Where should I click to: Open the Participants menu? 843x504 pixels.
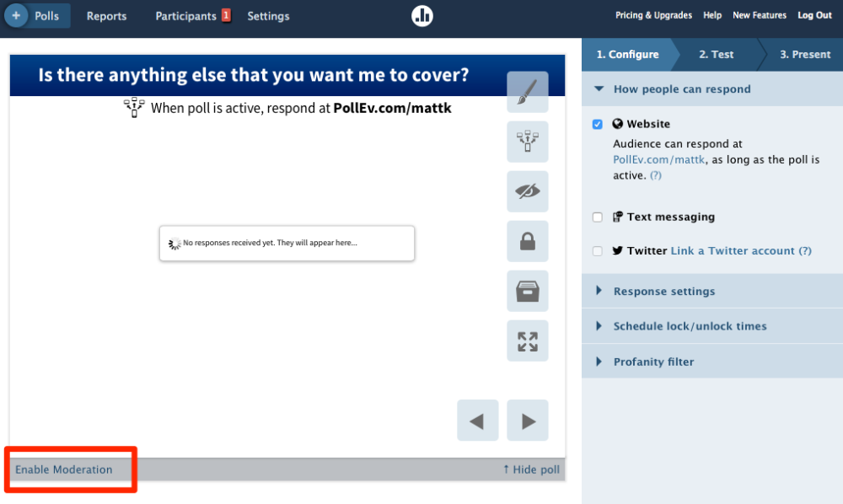coord(185,16)
